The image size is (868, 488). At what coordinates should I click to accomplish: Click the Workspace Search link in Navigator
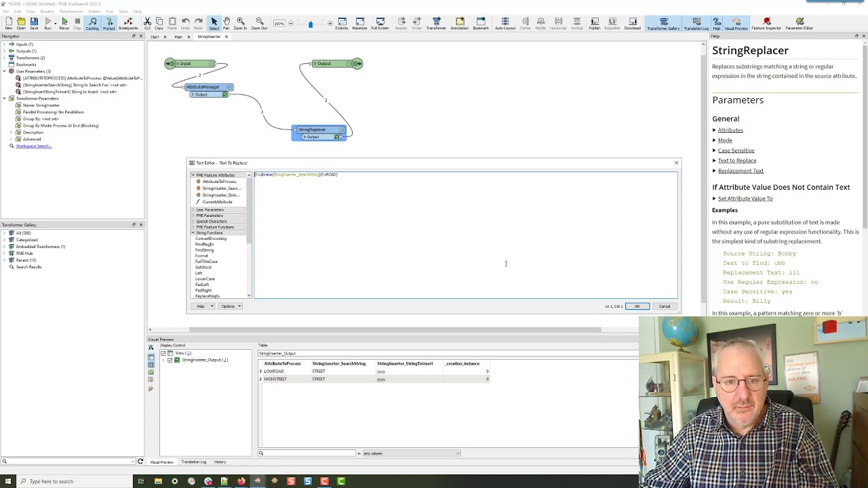tap(33, 146)
